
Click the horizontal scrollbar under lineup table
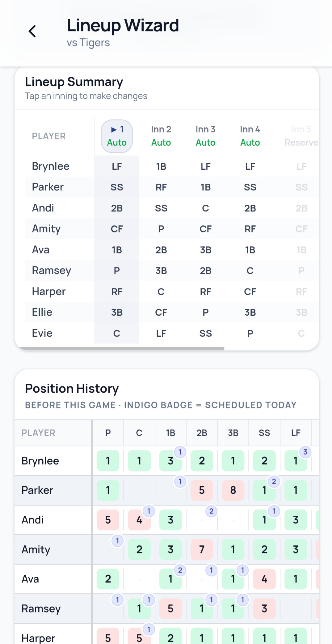click(121, 348)
